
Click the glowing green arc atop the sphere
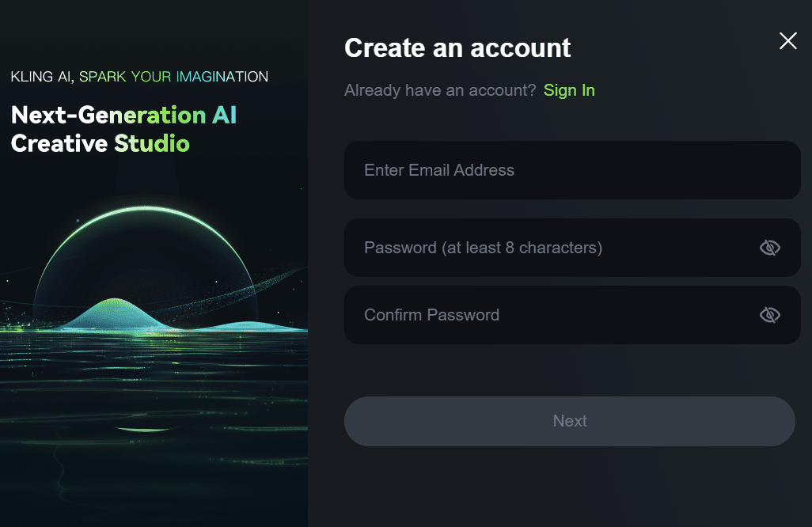[x=142, y=210]
